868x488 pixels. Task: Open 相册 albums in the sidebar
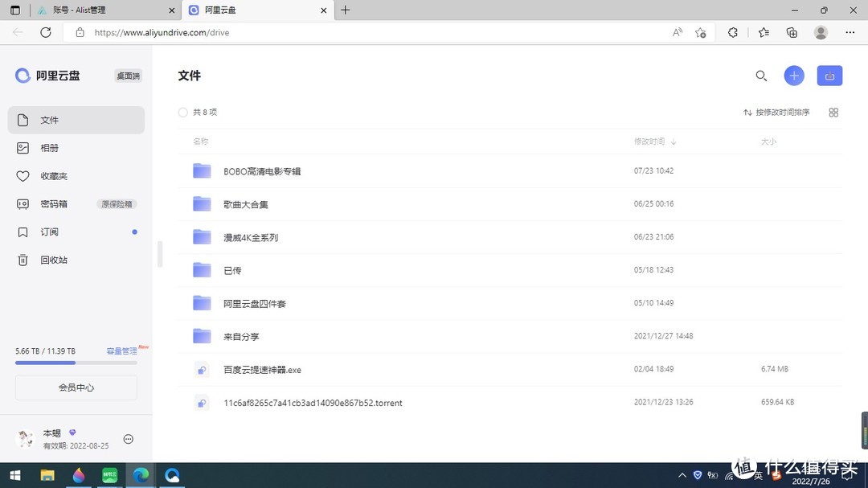point(49,148)
